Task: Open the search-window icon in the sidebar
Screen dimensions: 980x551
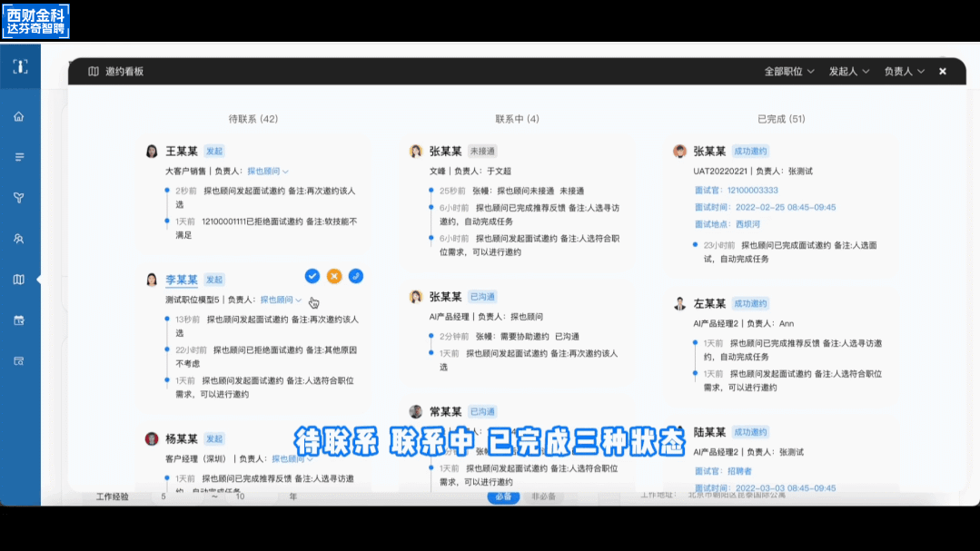Action: pyautogui.click(x=19, y=361)
